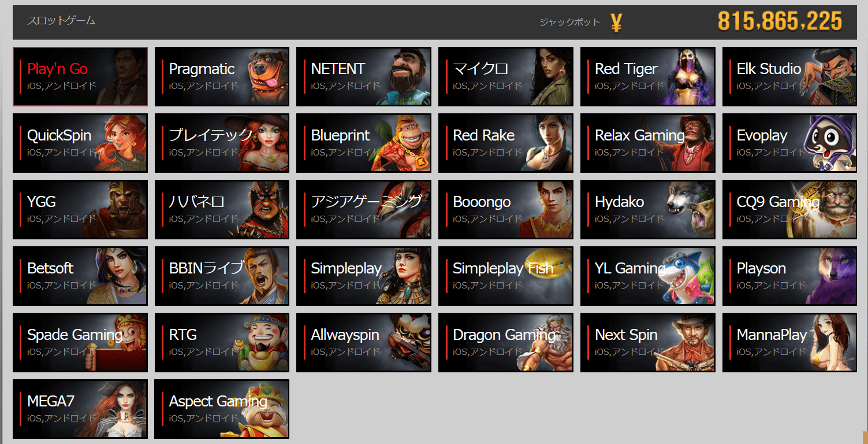
Task: Select the Playson wolf tile
Action: click(789, 276)
